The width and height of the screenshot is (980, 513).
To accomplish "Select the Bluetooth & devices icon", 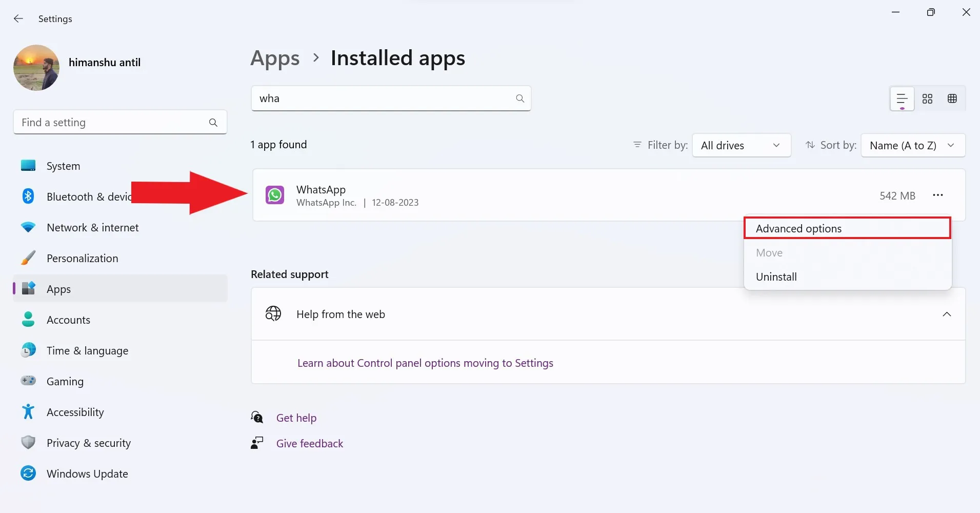I will coord(28,196).
